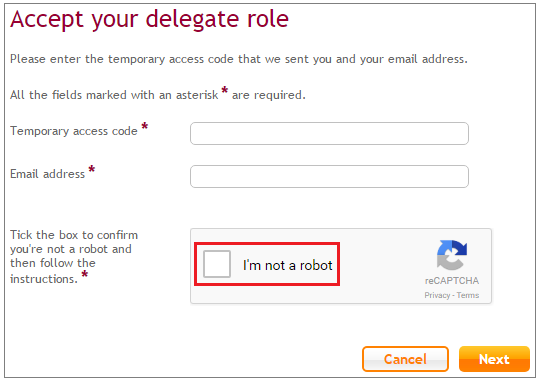Click the "All the fields marked" sentence
The height and width of the screenshot is (382, 540).
(x=158, y=94)
